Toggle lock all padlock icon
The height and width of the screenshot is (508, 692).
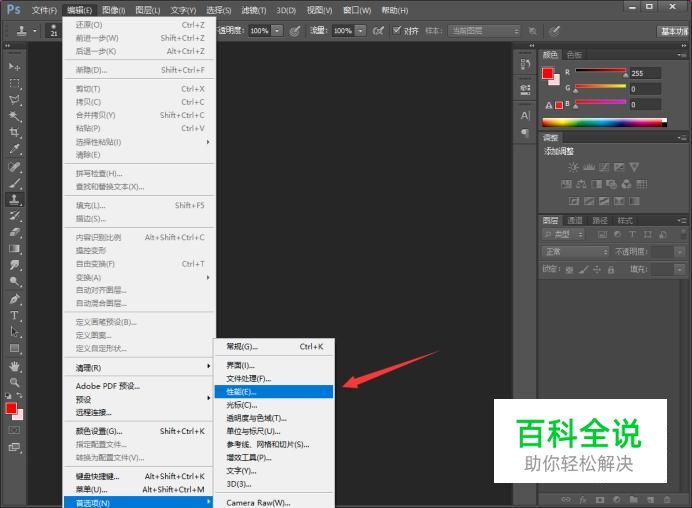(x=611, y=269)
